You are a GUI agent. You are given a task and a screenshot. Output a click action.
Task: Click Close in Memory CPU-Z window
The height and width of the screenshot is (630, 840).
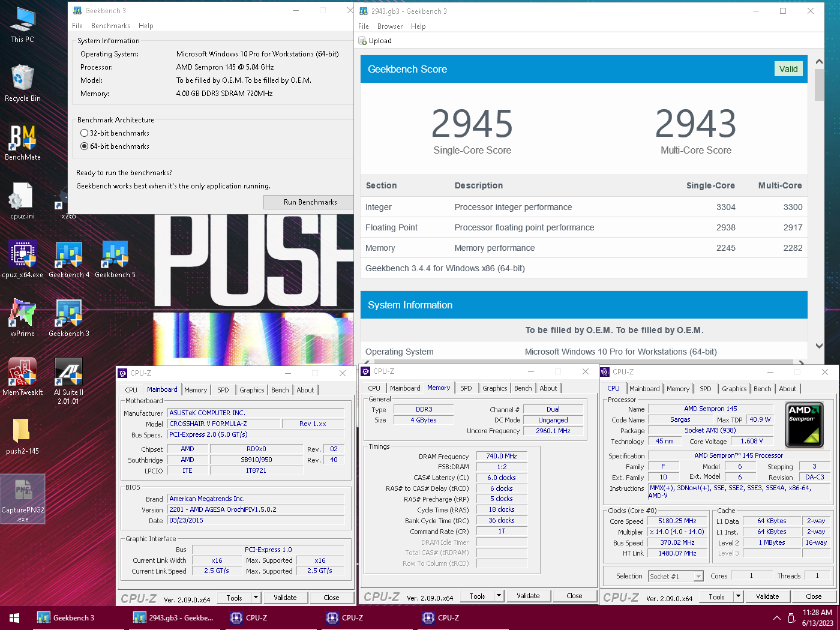point(574,596)
